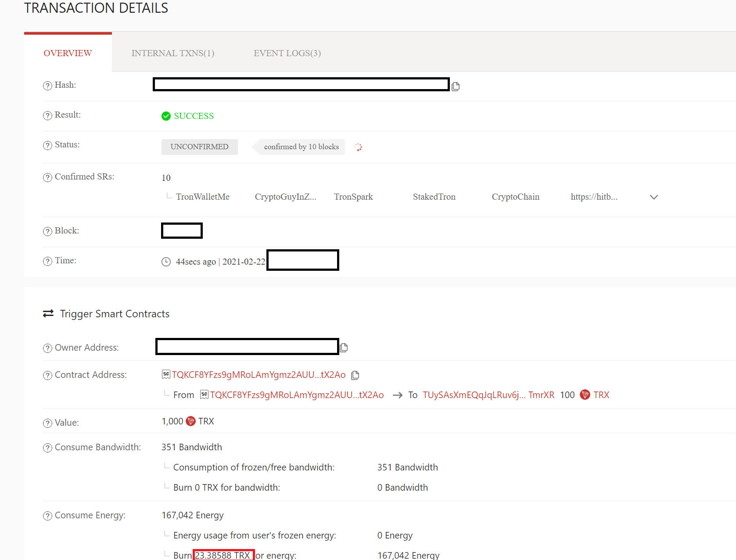
Task: Click the '1,000' value amount
Action: click(x=172, y=421)
